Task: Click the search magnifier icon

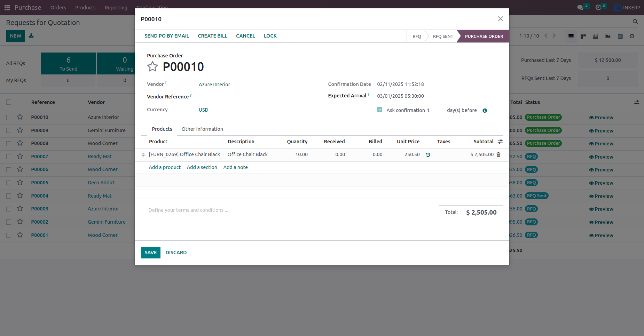Action: 635,22
